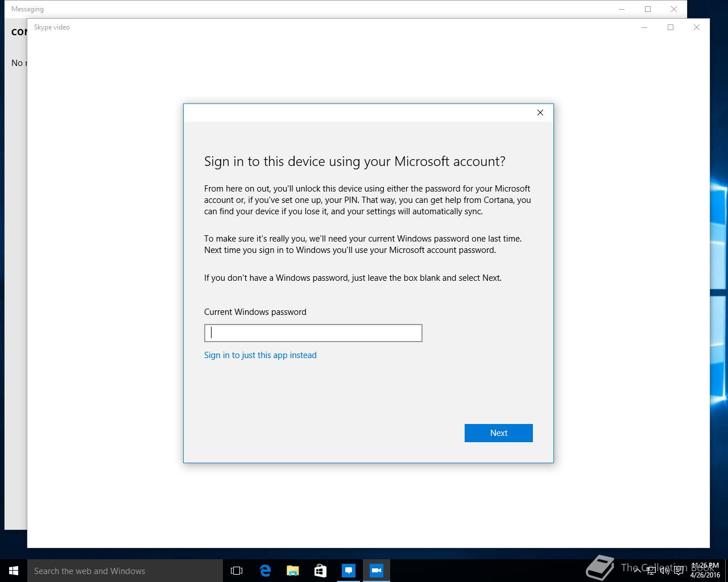Open the Action Center notifications icon

pyautogui.click(x=679, y=571)
